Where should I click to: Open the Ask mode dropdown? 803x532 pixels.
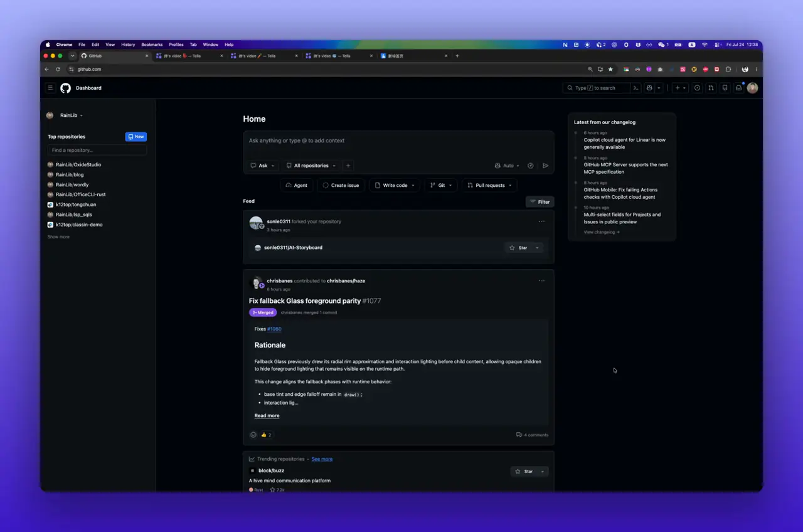(262, 166)
